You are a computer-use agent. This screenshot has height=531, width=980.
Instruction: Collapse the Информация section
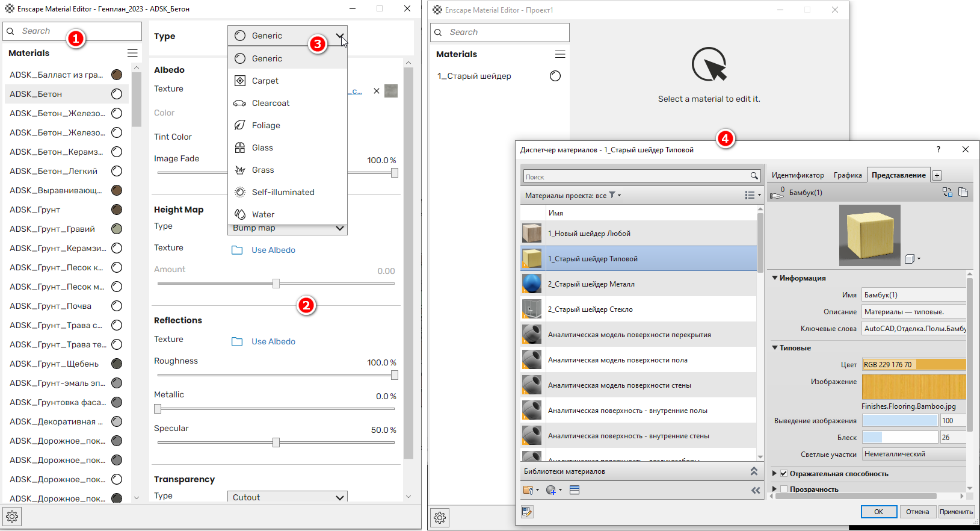775,278
